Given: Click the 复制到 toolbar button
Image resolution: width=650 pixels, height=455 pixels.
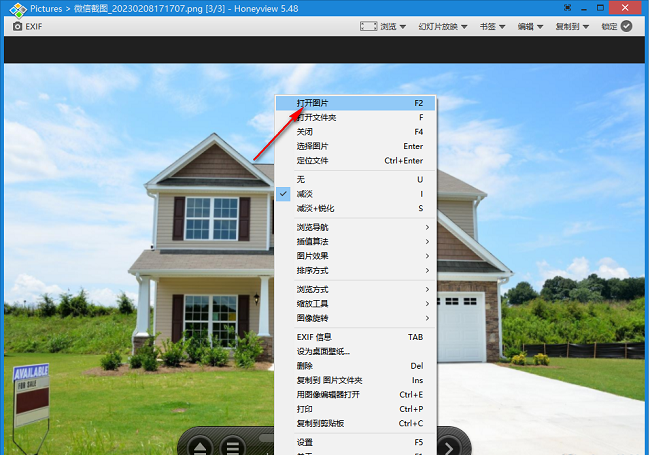Looking at the screenshot, I should pyautogui.click(x=574, y=26).
